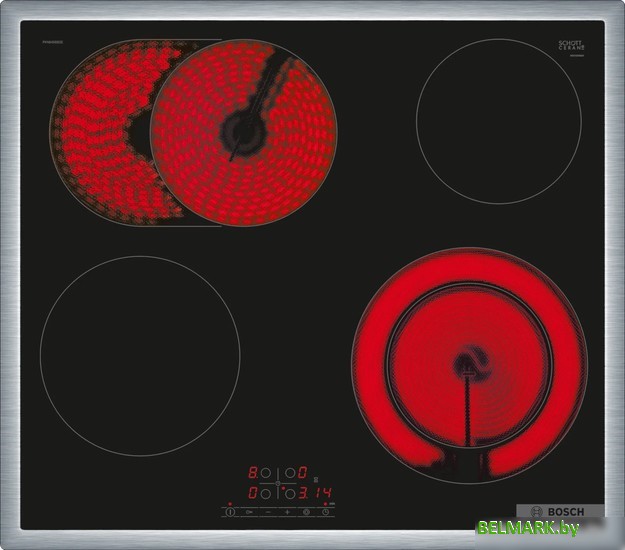Tap the child lock key icon
Viewport: 625px width, 550px height.
[x=250, y=511]
